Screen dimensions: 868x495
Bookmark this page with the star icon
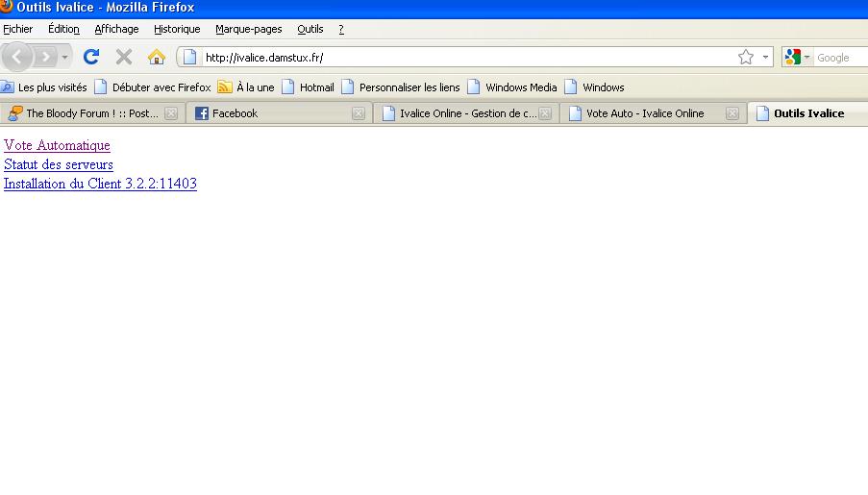pos(746,57)
